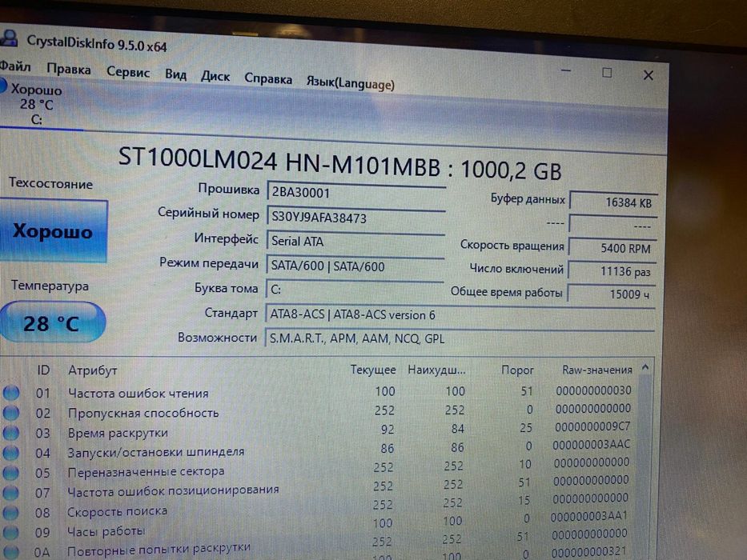Maximize the CrystalDiskInfo window

606,73
